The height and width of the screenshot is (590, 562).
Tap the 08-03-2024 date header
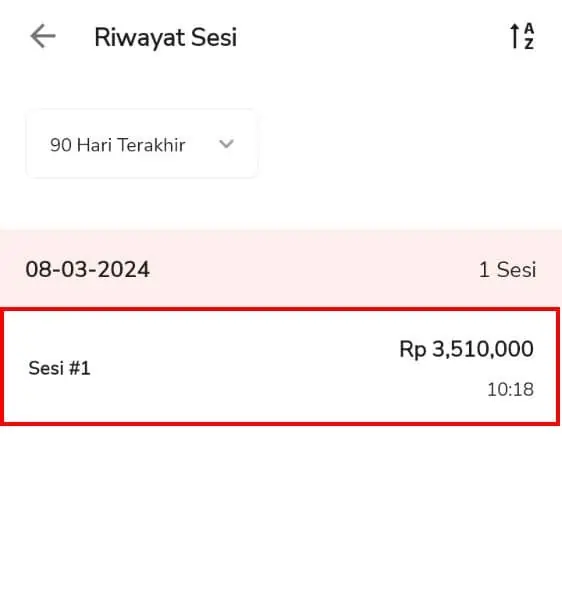click(x=88, y=269)
